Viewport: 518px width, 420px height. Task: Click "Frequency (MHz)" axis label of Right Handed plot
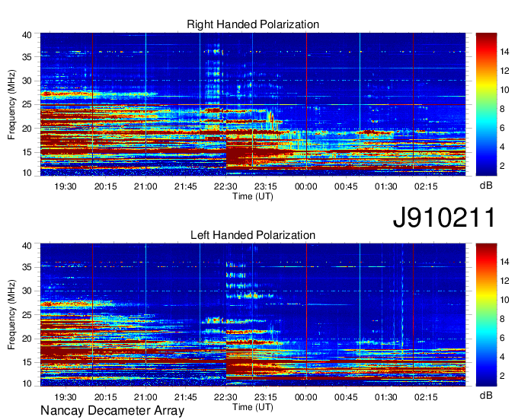point(11,104)
